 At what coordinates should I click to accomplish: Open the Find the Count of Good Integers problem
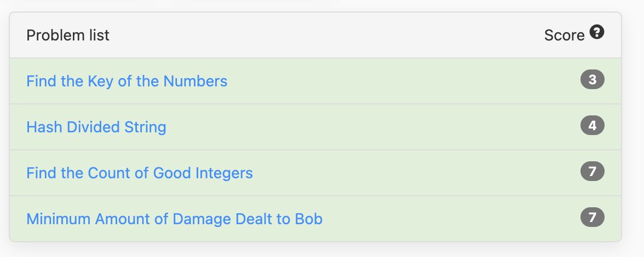pyautogui.click(x=139, y=173)
